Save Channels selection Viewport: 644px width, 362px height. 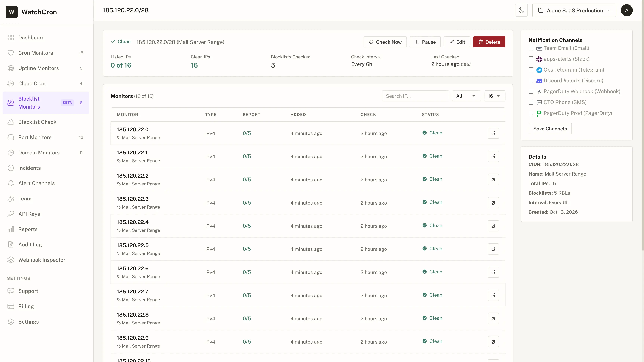[x=550, y=129]
